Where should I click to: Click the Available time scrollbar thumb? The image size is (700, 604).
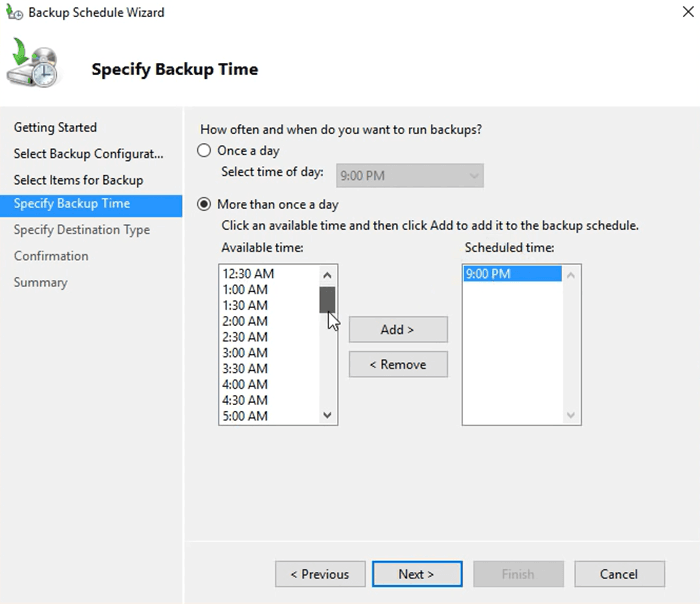pyautogui.click(x=327, y=300)
